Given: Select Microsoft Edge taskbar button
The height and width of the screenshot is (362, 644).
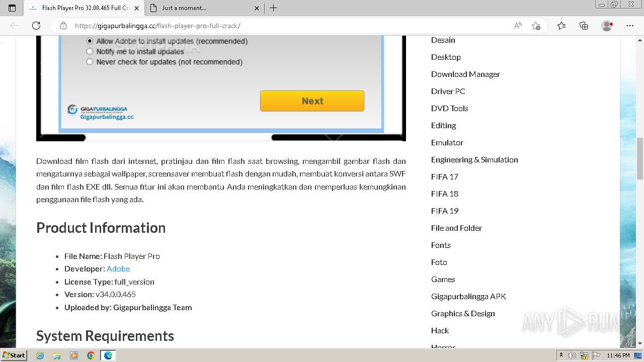Looking at the screenshot, I should [x=108, y=355].
